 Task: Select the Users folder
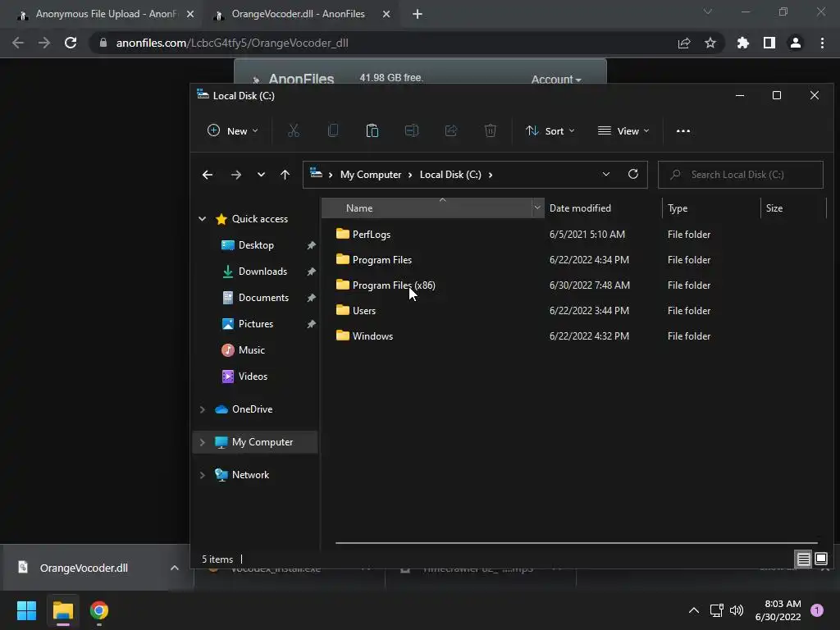click(x=363, y=311)
